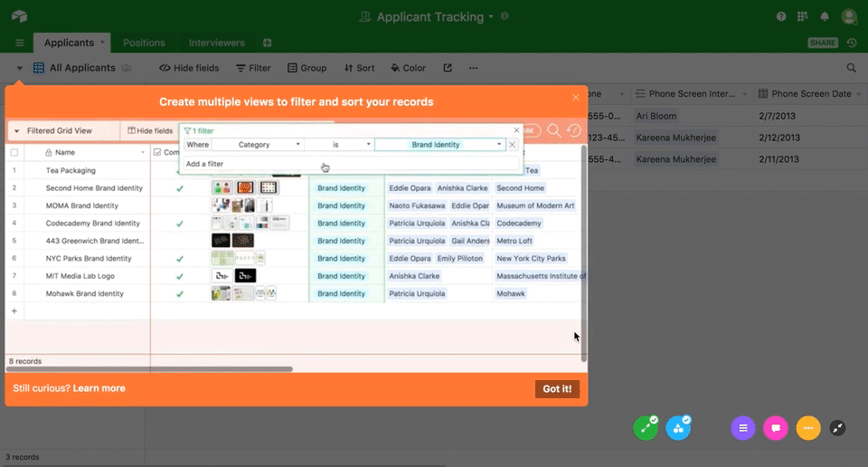The image size is (868, 467).
Task: Click the blue shapes circle icon
Action: [x=677, y=428]
